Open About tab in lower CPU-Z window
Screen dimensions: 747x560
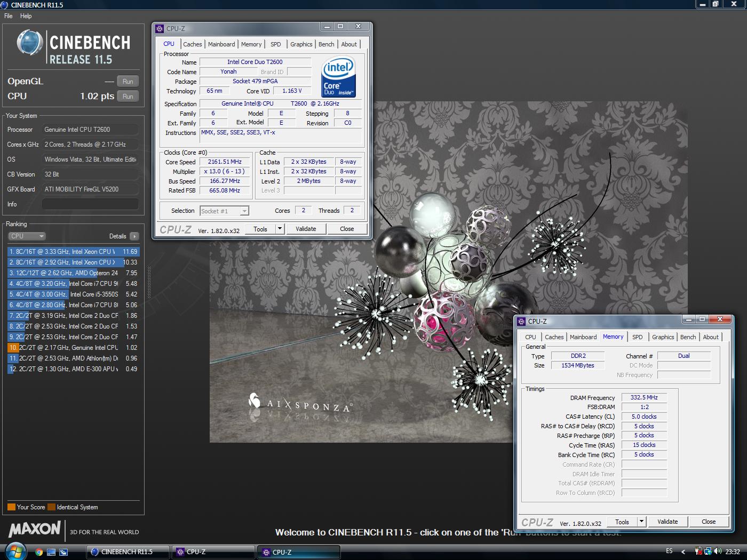pyautogui.click(x=711, y=337)
